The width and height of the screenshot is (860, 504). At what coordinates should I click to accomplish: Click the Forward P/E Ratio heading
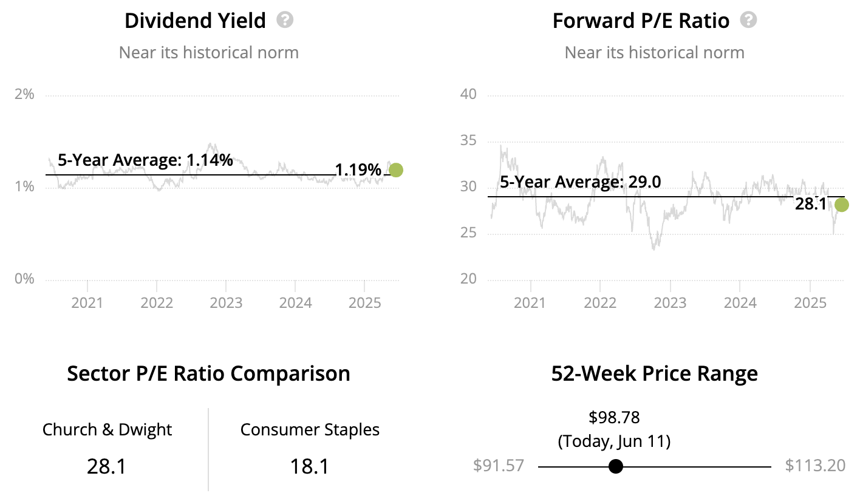640,21
